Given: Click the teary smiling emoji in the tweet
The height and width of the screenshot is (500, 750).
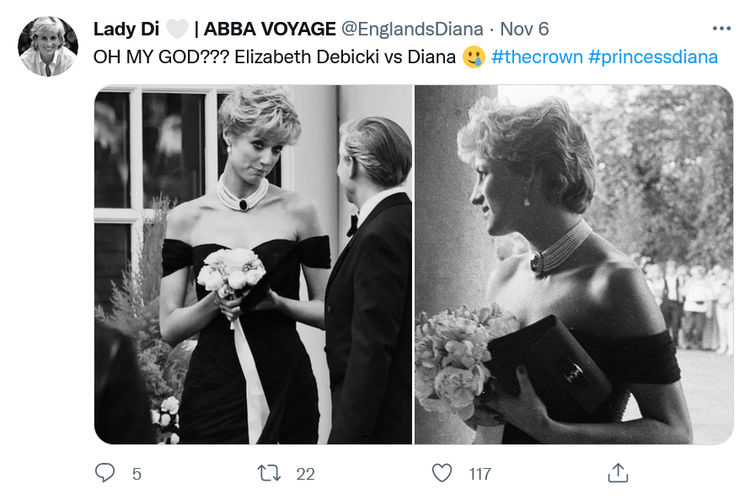Looking at the screenshot, I should (x=474, y=57).
